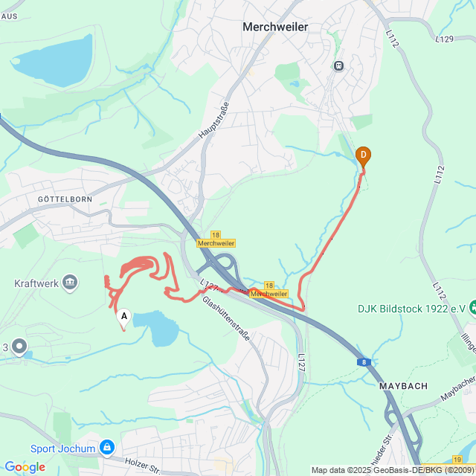Screen dimensions: 476x476
Task: Click the exit 19 sign
Action: [x=457, y=460]
